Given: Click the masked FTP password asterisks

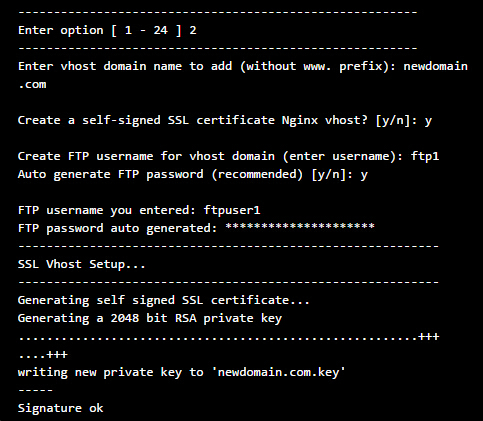Looking at the screenshot, I should [300, 227].
